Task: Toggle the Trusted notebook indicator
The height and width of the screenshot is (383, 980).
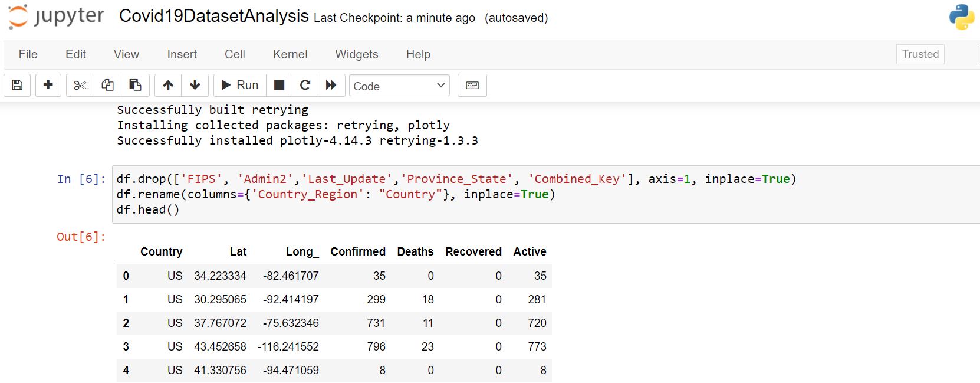Action: [x=920, y=54]
